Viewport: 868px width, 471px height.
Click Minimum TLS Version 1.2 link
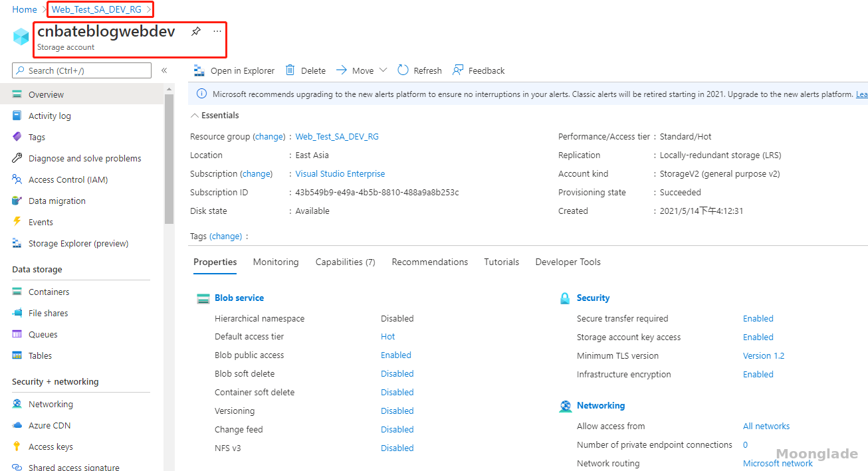(x=764, y=355)
